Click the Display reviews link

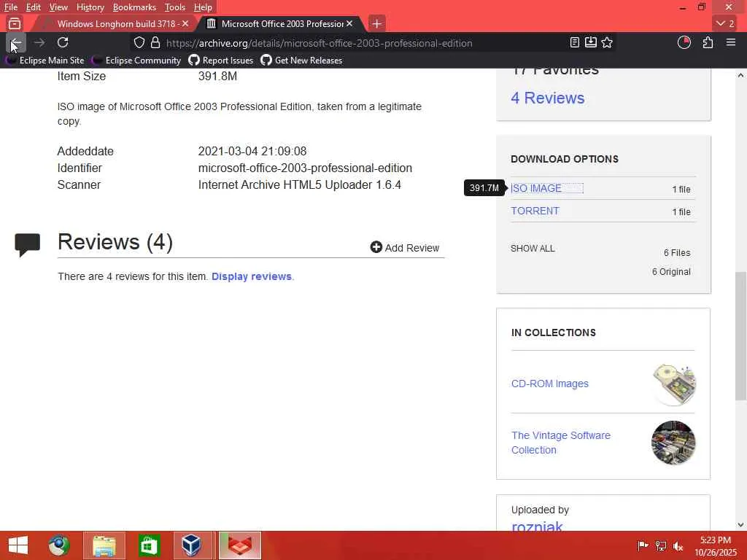252,276
